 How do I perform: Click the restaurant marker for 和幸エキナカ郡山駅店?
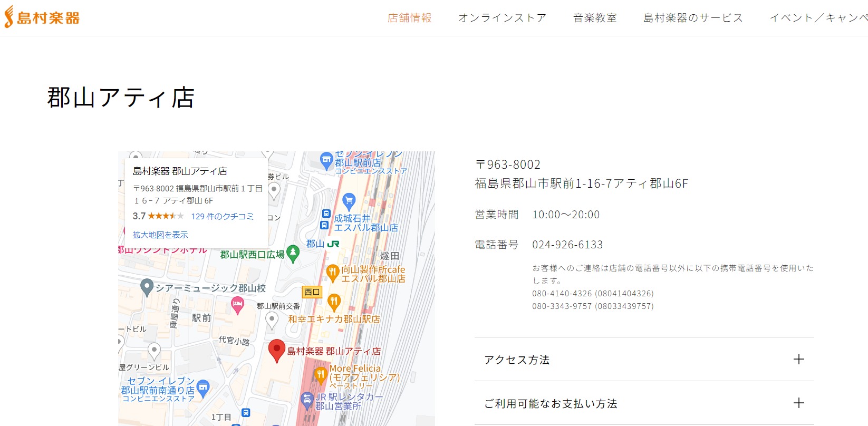[x=334, y=303]
